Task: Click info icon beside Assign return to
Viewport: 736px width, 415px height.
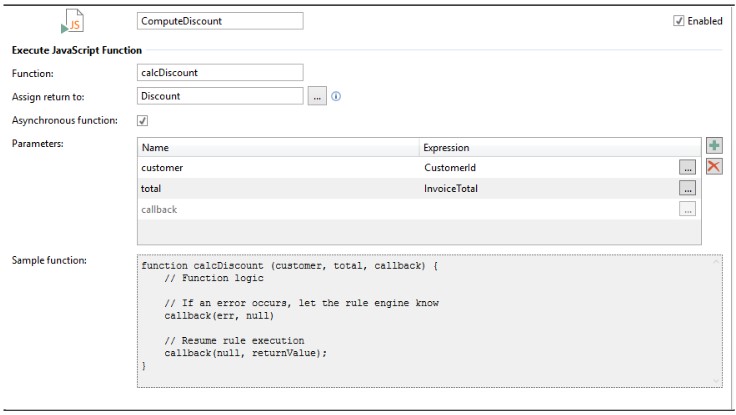Action: 336,97
